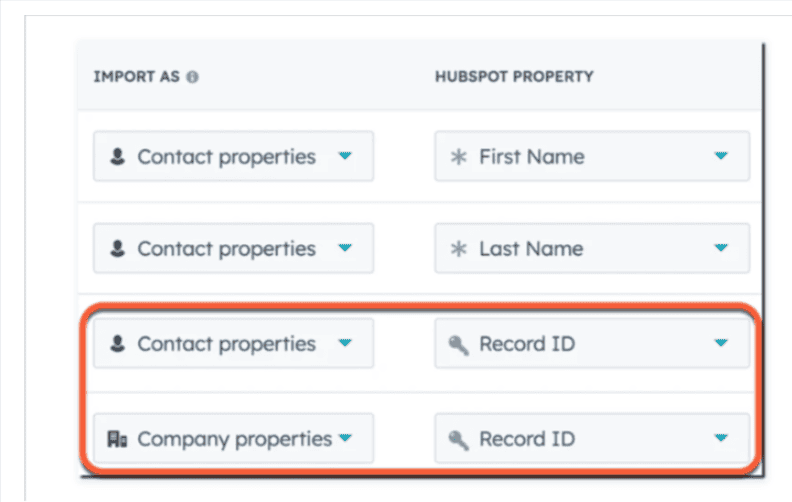Click the asterisk icon beside First Name
The image size is (792, 502).
[459, 157]
